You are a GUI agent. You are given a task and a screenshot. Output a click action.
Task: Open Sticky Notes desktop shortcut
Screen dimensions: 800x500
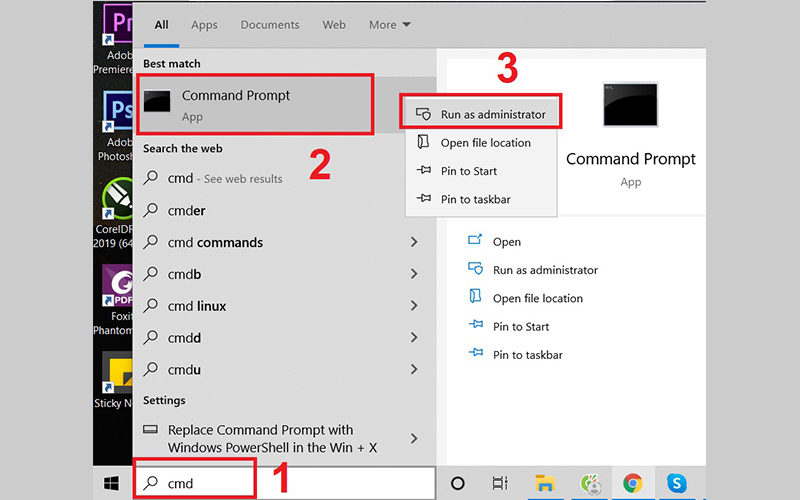tap(113, 381)
